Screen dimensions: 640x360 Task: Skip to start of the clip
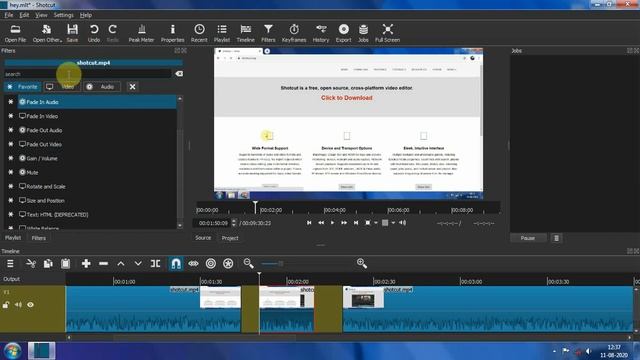point(309,223)
